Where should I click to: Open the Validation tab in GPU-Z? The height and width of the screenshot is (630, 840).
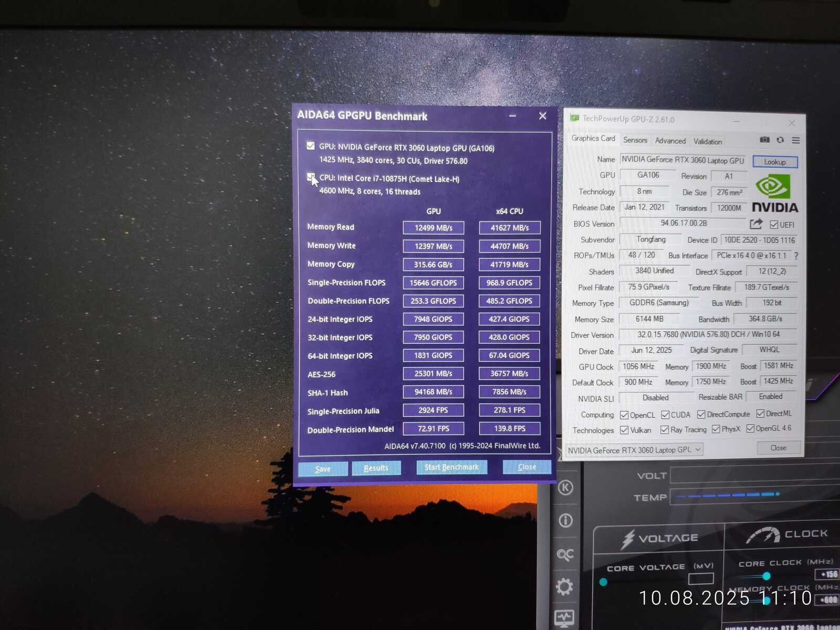708,141
